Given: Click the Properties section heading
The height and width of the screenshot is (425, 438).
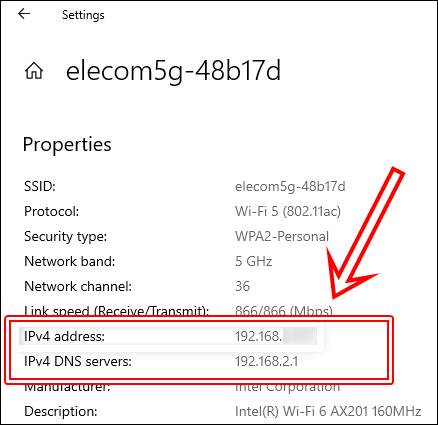Looking at the screenshot, I should (x=67, y=145).
